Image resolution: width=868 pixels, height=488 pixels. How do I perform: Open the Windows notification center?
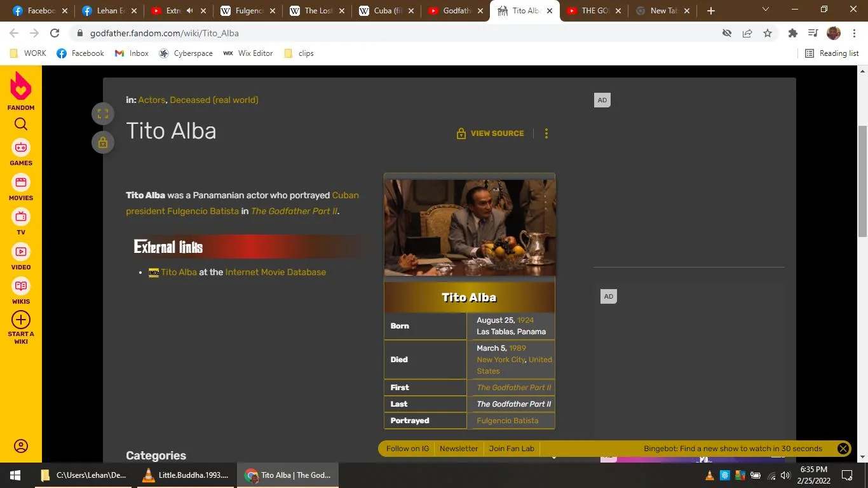847,475
